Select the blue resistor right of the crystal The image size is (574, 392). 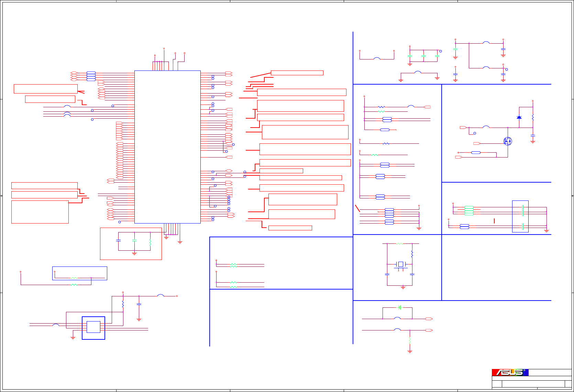click(412, 254)
